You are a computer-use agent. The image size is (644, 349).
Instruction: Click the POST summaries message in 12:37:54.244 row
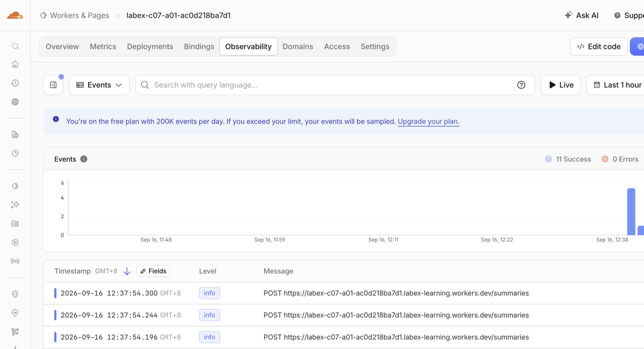(396, 315)
